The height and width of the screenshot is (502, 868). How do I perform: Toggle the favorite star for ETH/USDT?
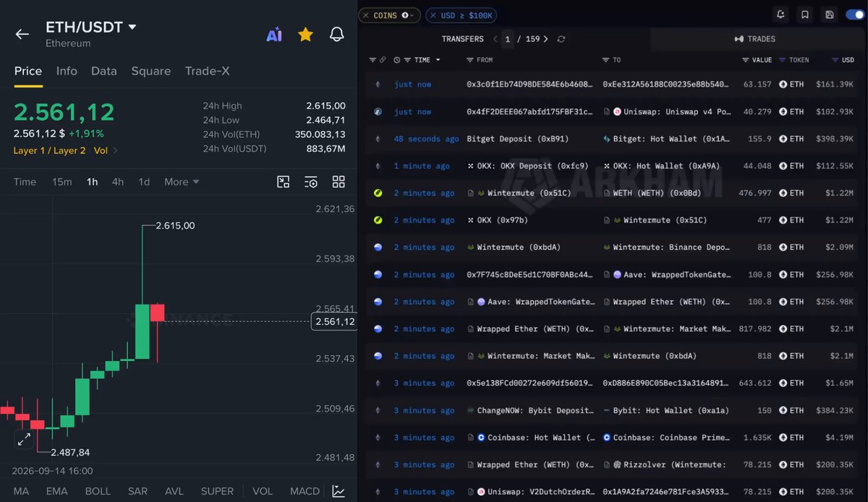(306, 34)
